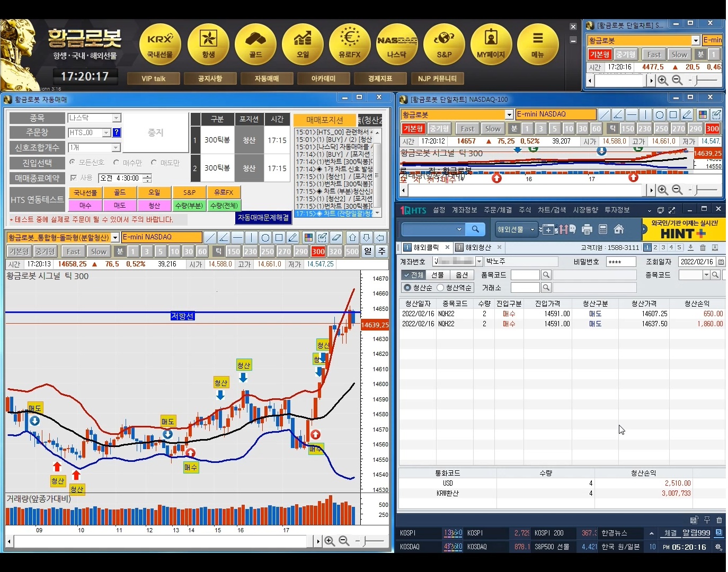Select angle line tool in main chart toolbar

[224, 237]
